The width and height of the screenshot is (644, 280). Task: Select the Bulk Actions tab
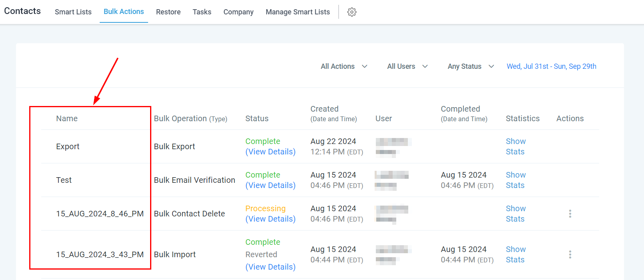tap(124, 12)
